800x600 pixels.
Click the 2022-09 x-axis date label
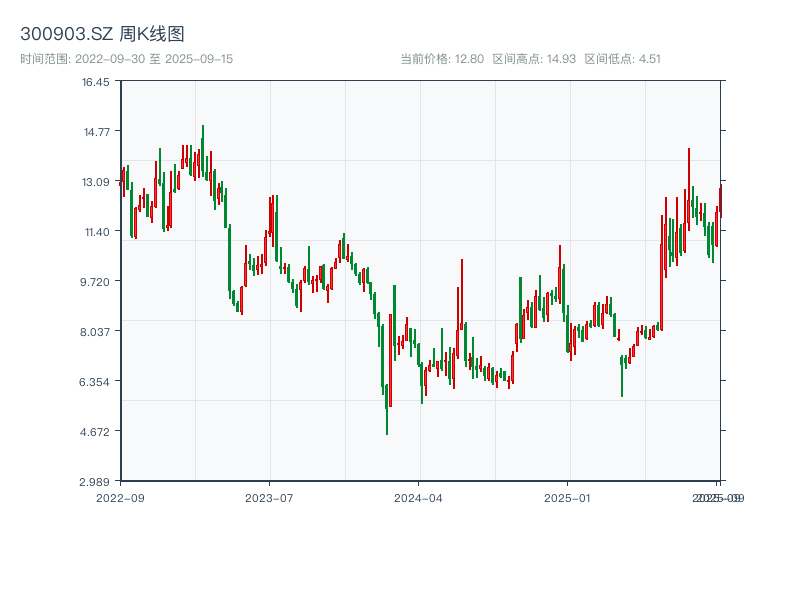tap(120, 497)
